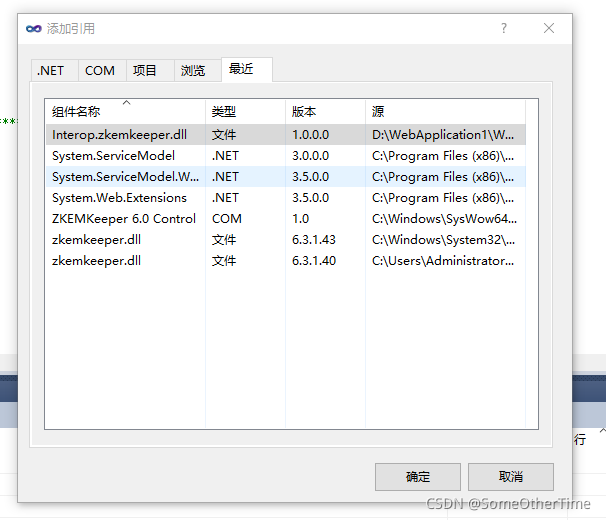Viewport: 606px width, 520px height.
Task: Click the C:\Users\Administrator... source path
Action: coord(443,261)
